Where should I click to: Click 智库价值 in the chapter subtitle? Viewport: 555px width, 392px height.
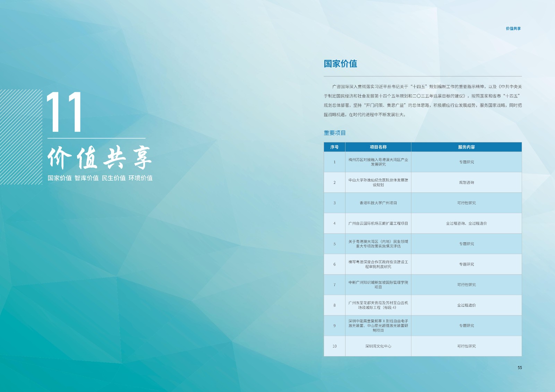coord(87,178)
